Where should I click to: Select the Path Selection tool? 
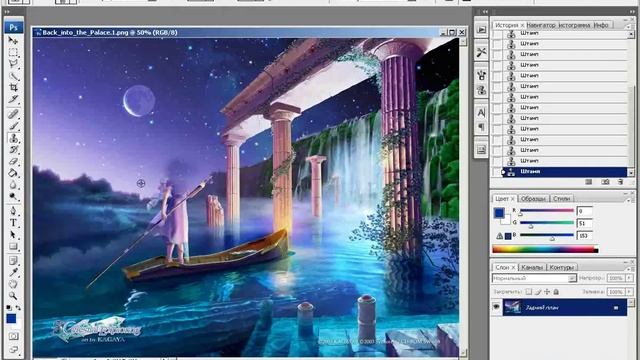13,235
